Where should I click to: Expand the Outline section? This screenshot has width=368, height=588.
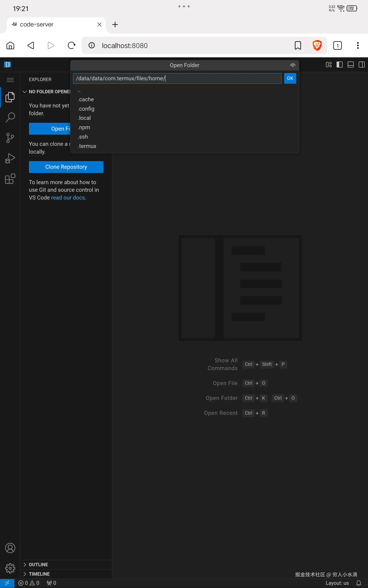pyautogui.click(x=66, y=564)
